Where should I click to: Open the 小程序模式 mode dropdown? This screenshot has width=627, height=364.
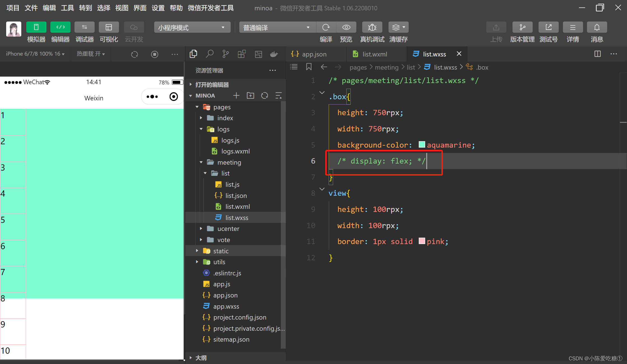192,27
